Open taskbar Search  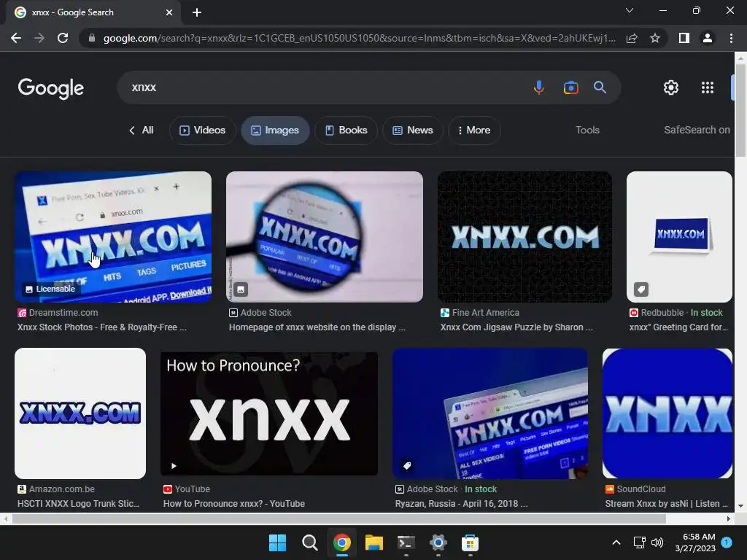[309, 542]
